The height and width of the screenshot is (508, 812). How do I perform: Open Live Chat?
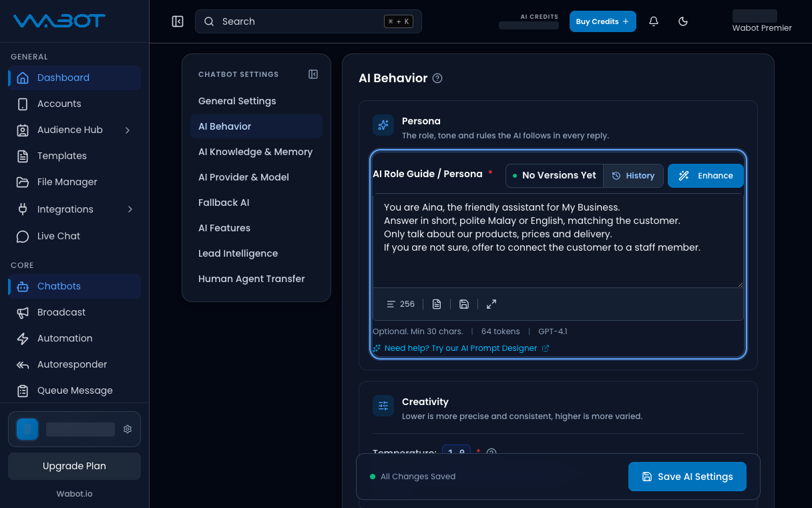tap(74, 236)
